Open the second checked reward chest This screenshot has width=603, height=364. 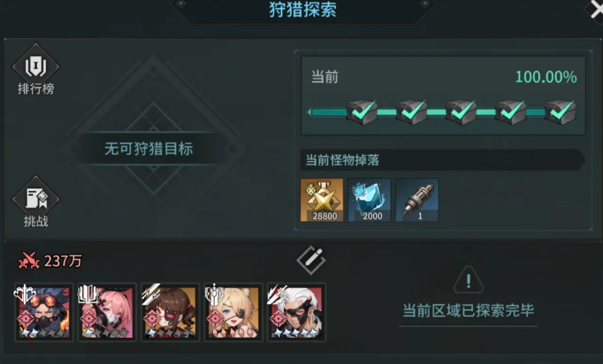tap(412, 112)
